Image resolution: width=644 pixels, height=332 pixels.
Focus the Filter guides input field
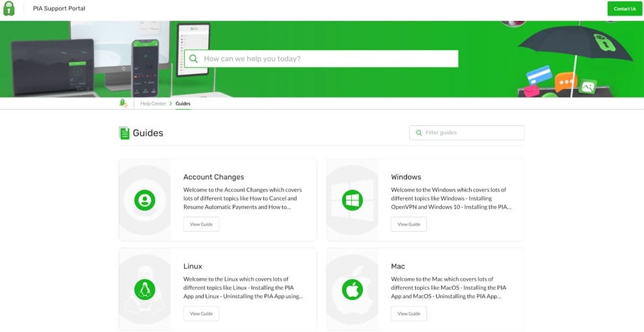(x=472, y=133)
